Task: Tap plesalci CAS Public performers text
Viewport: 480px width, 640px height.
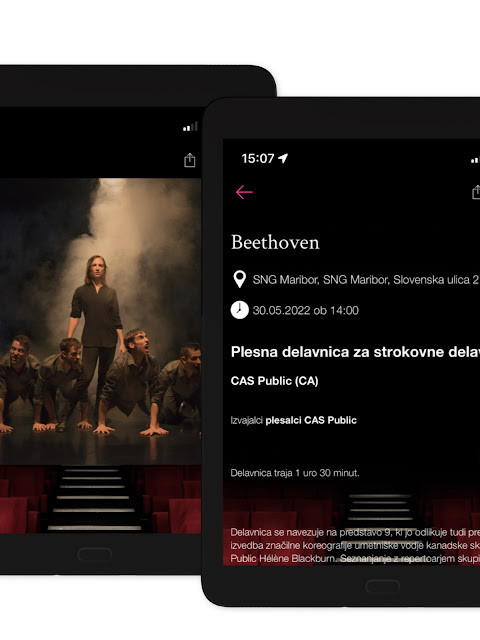Action: click(x=311, y=420)
